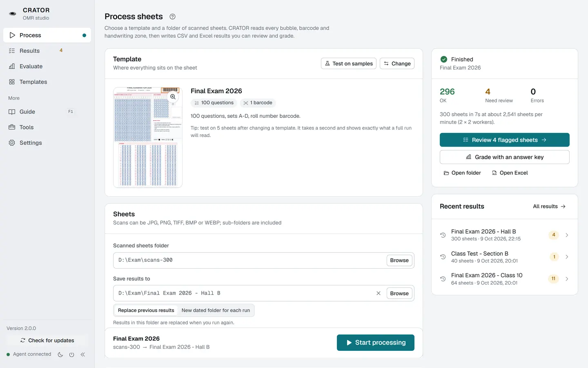Click the flagged badge 1 for Section B
588x368 pixels.
click(554, 257)
